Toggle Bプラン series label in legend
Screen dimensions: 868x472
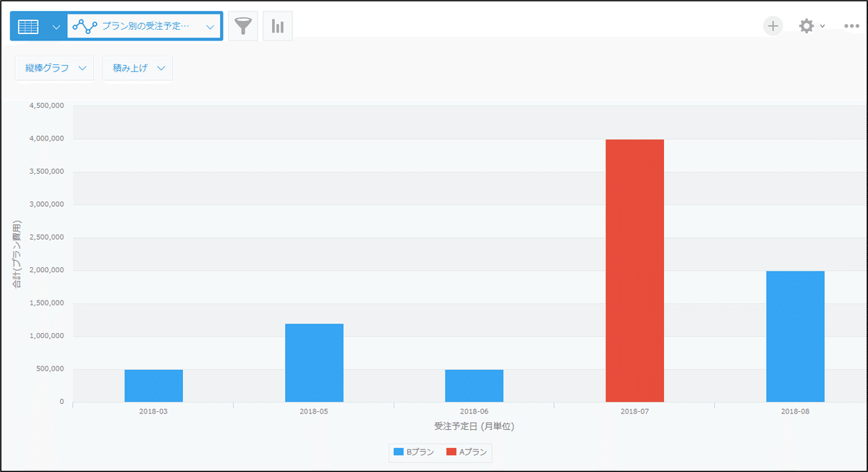(x=420, y=452)
